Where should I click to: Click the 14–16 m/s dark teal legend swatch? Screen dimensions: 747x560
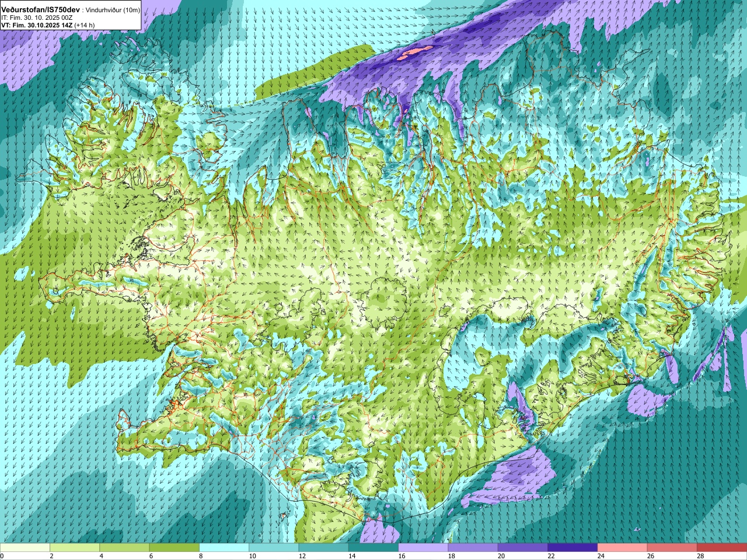[373, 548]
